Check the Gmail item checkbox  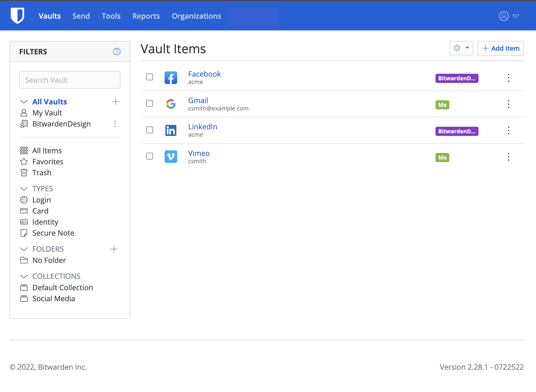tap(150, 103)
